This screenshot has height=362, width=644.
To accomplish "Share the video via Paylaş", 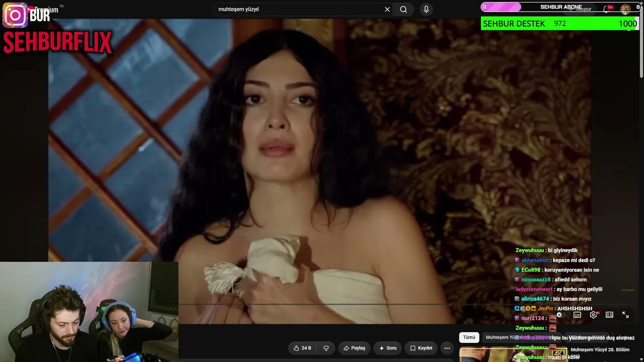I will pyautogui.click(x=354, y=348).
